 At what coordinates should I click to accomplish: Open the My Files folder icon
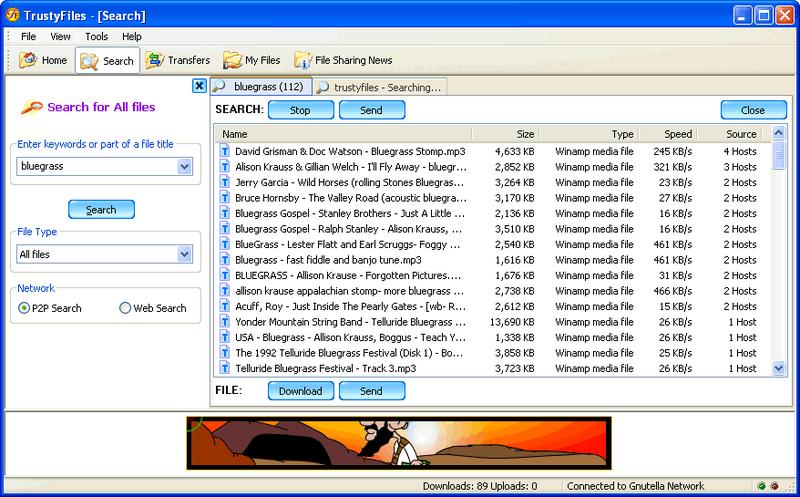point(232,60)
